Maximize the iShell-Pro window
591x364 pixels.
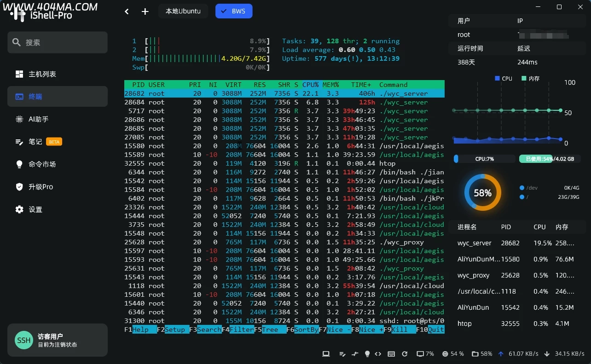click(x=559, y=7)
